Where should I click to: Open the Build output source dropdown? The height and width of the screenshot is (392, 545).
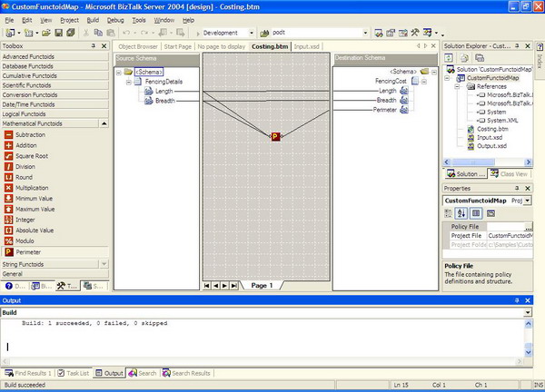[x=528, y=312]
